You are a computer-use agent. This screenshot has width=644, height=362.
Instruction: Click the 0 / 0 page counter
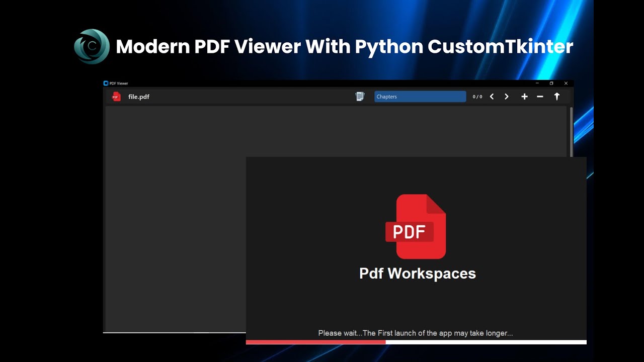point(477,97)
